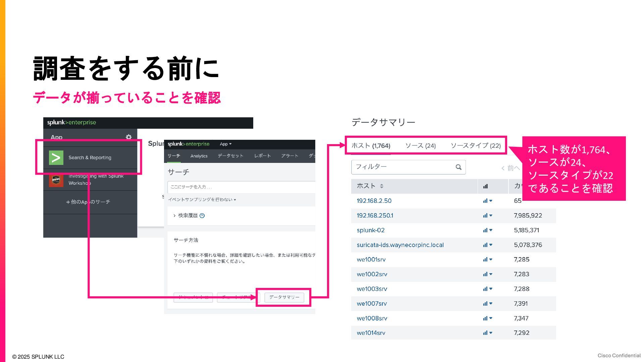Open the App settings gear icon
The image size is (644, 362).
[x=128, y=137]
